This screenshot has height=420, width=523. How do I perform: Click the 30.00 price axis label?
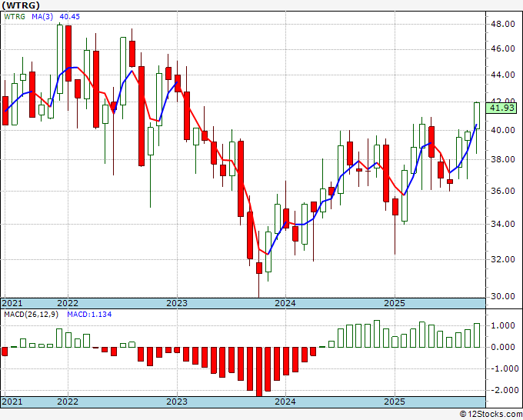[x=503, y=297]
